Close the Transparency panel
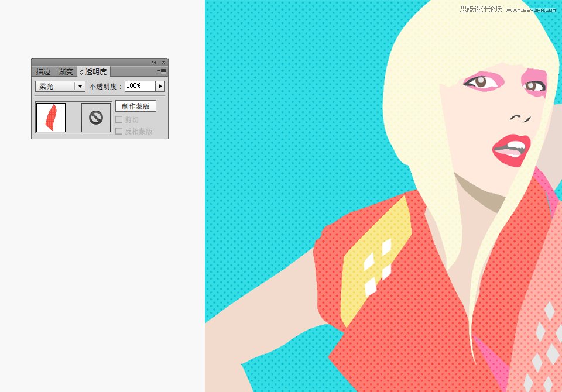The width and height of the screenshot is (562, 392). [163, 63]
